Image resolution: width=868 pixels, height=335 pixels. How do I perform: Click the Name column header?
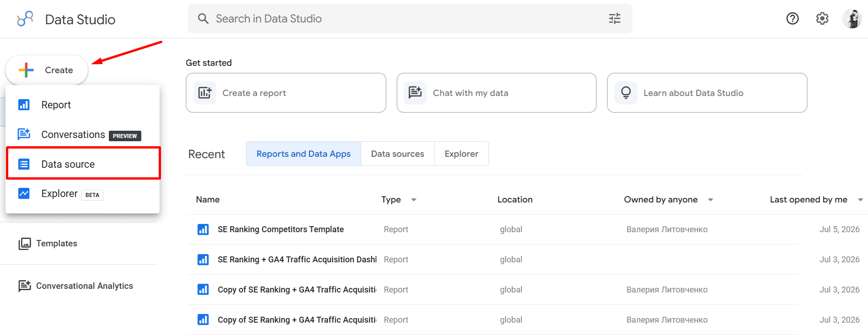[x=208, y=200]
